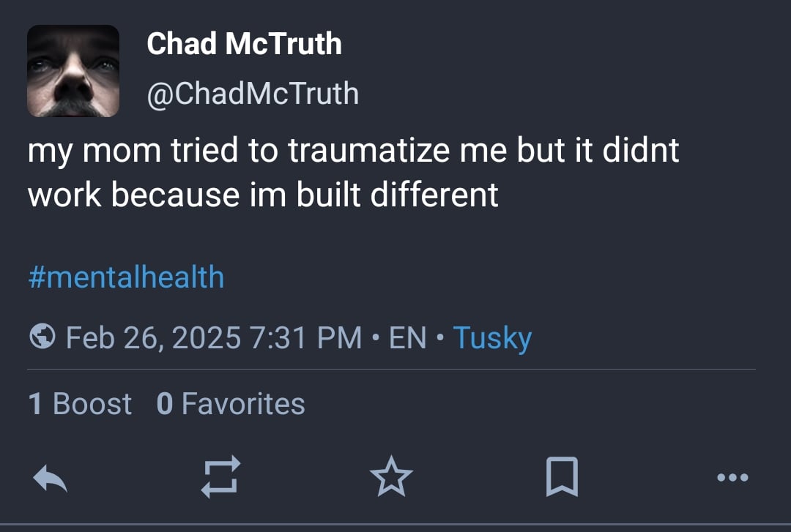
Task: Click the boost count number 1
Action: [x=34, y=403]
